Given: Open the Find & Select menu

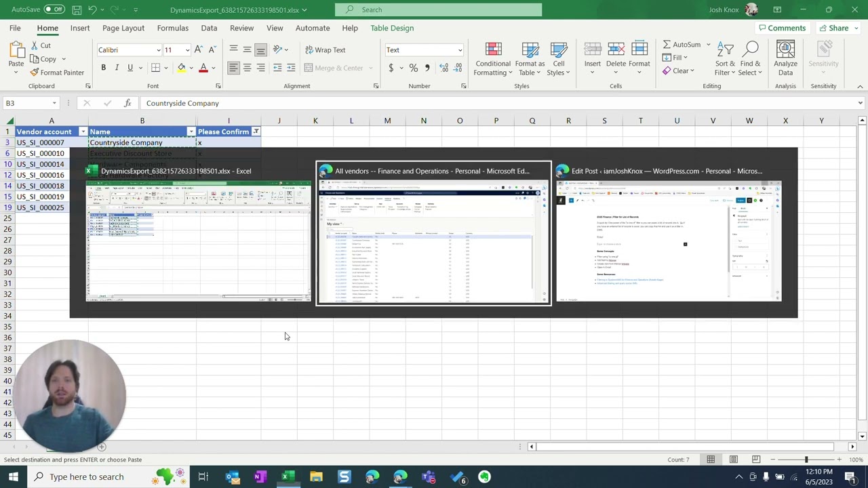Looking at the screenshot, I should [750, 59].
